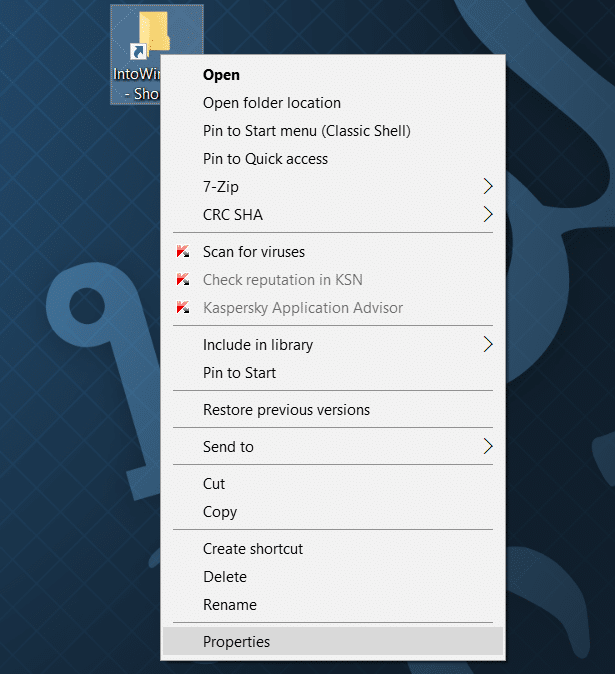Run Scan for viruses
This screenshot has height=674, width=615.
tap(333, 251)
